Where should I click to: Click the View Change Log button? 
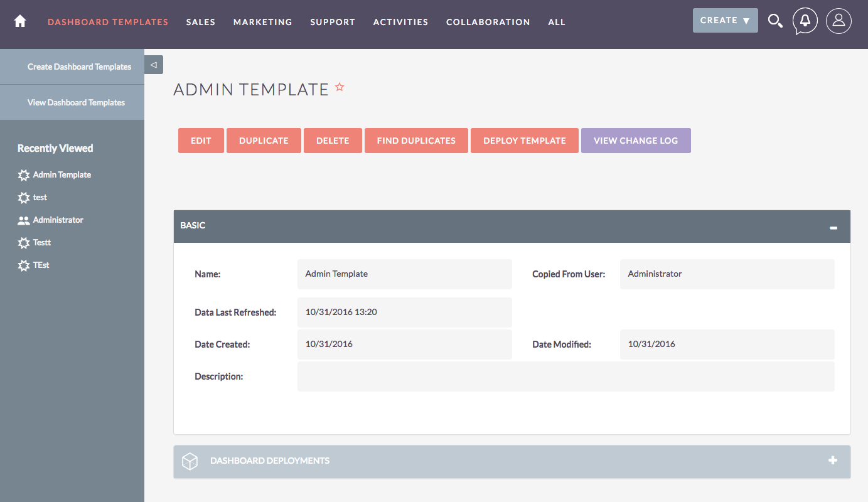635,141
